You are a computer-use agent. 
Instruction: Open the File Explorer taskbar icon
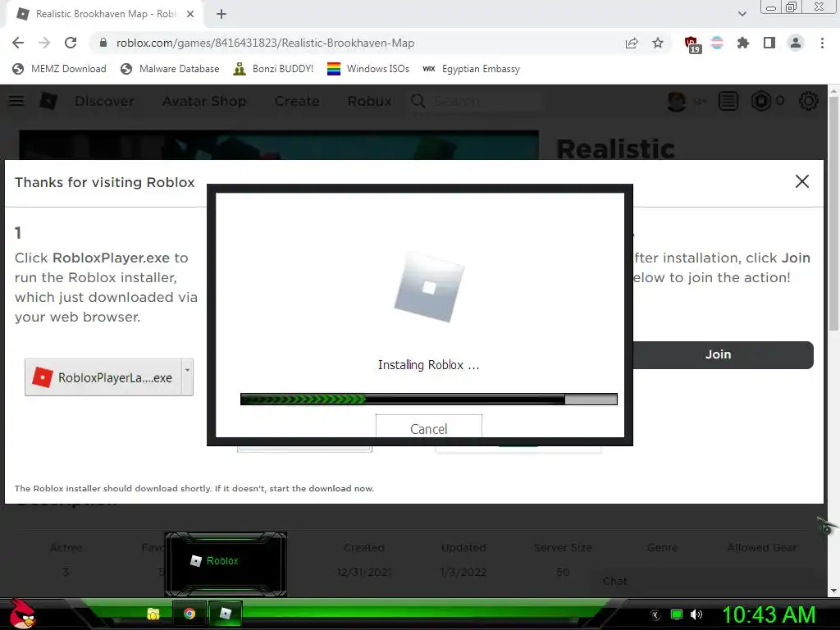click(153, 614)
